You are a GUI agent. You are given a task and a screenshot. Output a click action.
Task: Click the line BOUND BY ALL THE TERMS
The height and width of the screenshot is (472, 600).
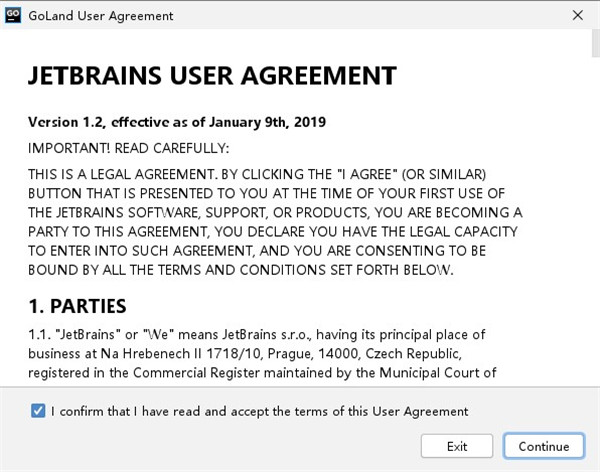click(x=241, y=270)
